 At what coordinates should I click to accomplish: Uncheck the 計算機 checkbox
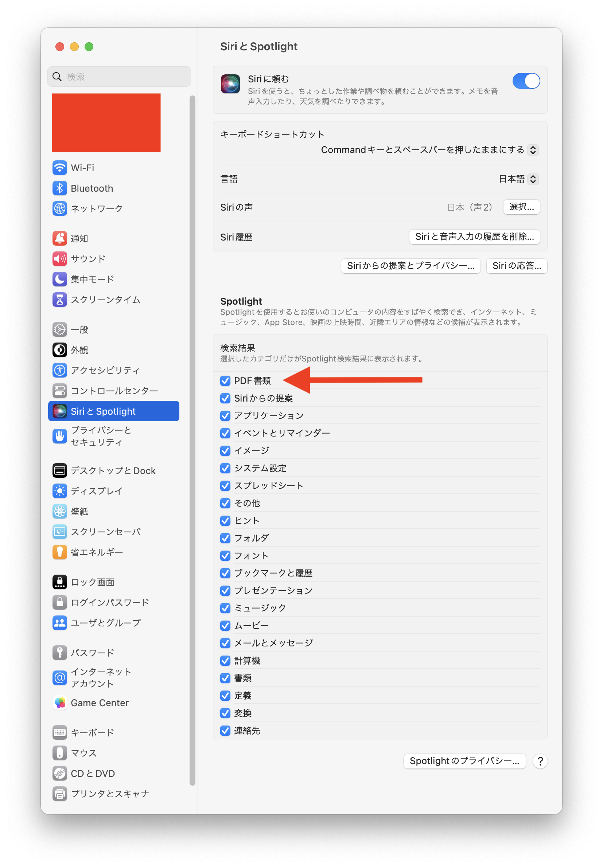tap(226, 661)
